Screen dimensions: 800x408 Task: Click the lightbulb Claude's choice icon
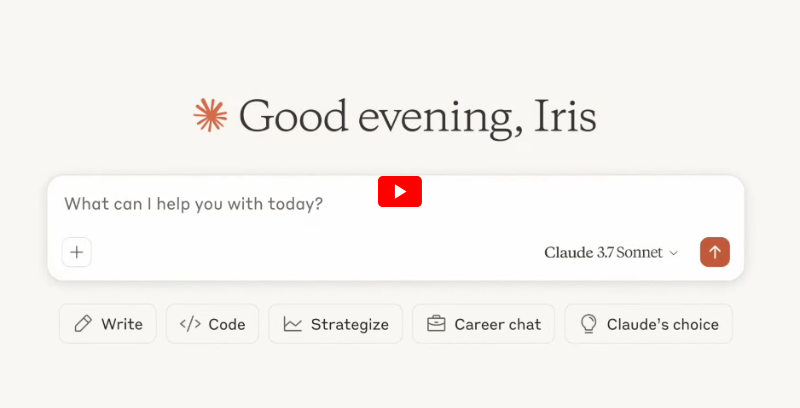coord(589,324)
